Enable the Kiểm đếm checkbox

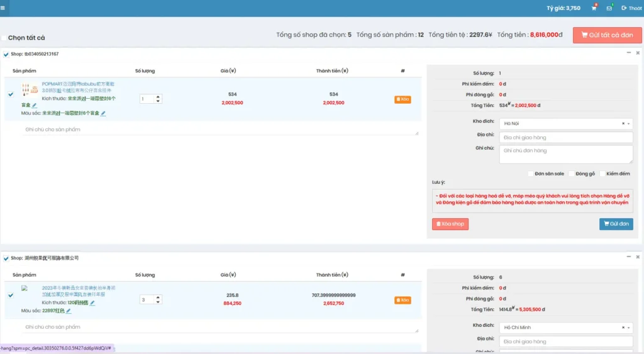[602, 174]
